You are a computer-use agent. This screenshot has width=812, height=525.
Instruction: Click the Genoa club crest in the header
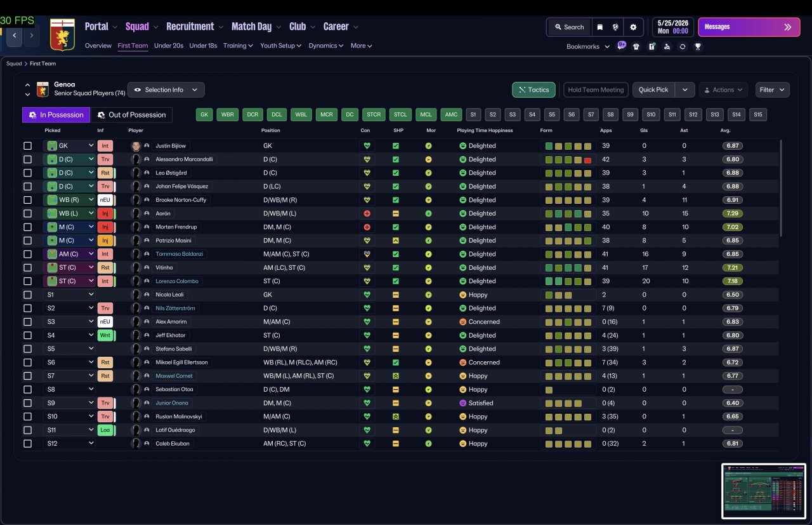(x=62, y=35)
